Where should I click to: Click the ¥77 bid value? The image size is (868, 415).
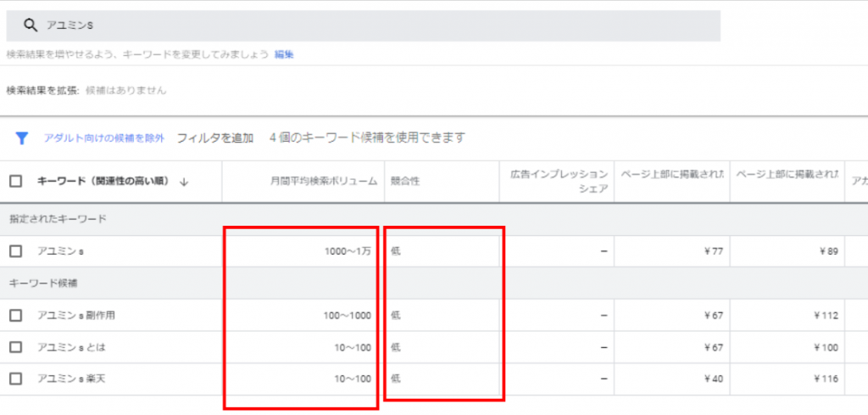(x=714, y=251)
